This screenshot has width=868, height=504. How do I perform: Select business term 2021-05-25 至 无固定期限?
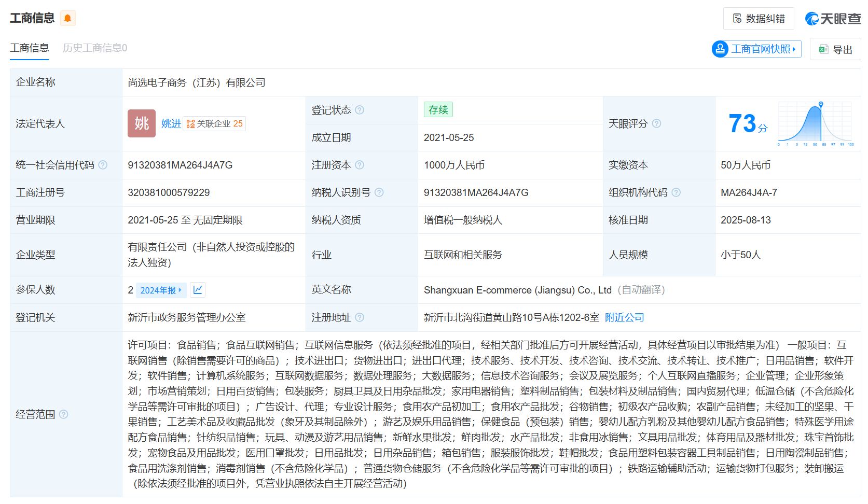click(185, 220)
